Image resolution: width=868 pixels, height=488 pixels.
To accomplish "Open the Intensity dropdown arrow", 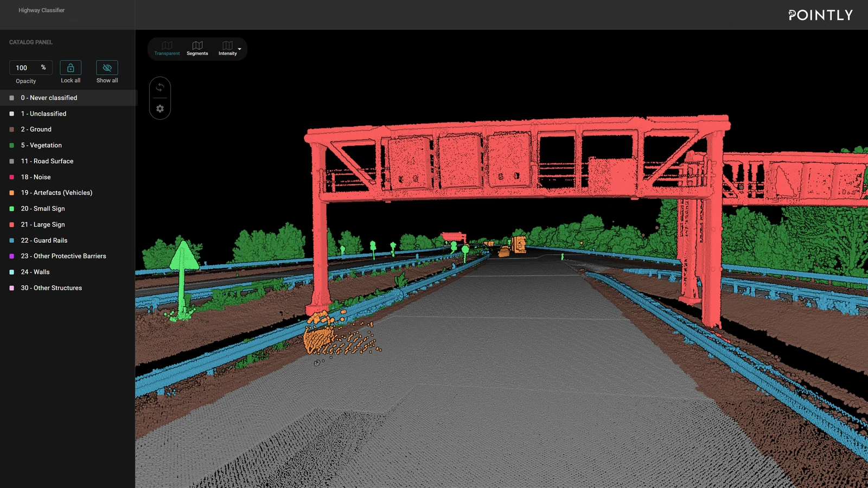I will 240,49.
